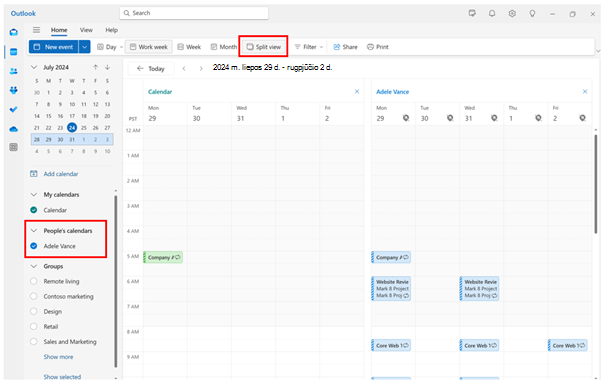Enable the Remote living group calendar
This screenshot has width=602, height=382.
pos(34,281)
